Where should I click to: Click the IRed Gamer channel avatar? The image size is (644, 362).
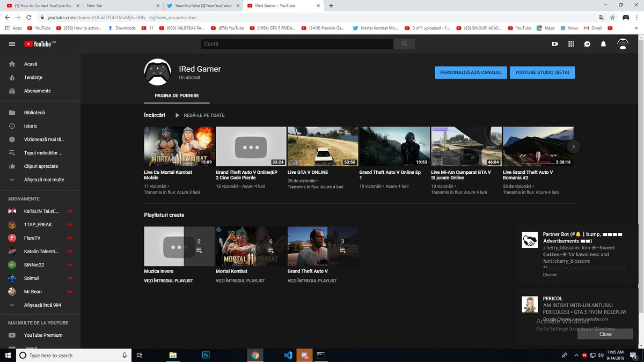[158, 72]
